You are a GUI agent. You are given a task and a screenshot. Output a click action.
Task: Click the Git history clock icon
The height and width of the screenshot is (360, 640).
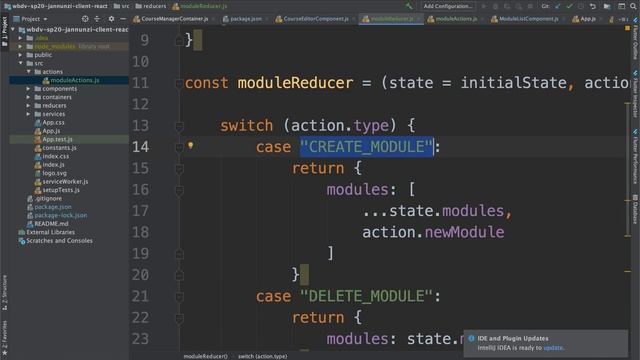click(x=581, y=7)
